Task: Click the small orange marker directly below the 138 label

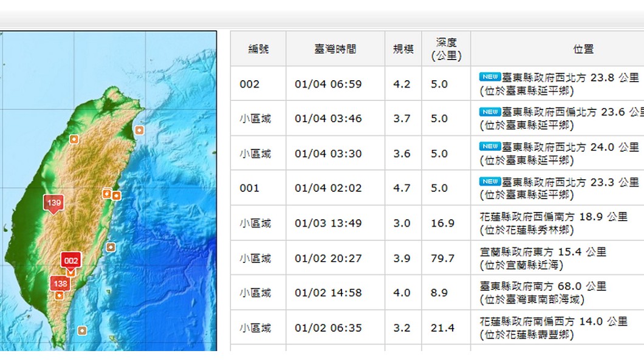Action: click(59, 296)
